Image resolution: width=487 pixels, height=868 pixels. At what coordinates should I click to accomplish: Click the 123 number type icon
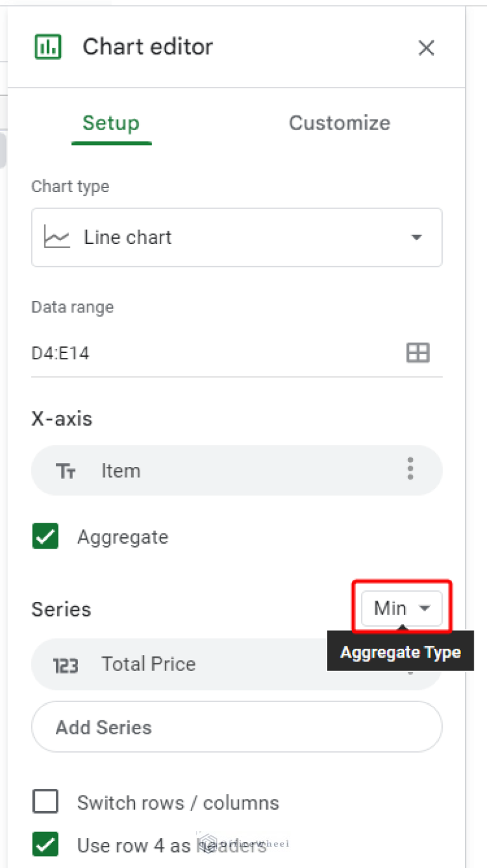coord(66,665)
